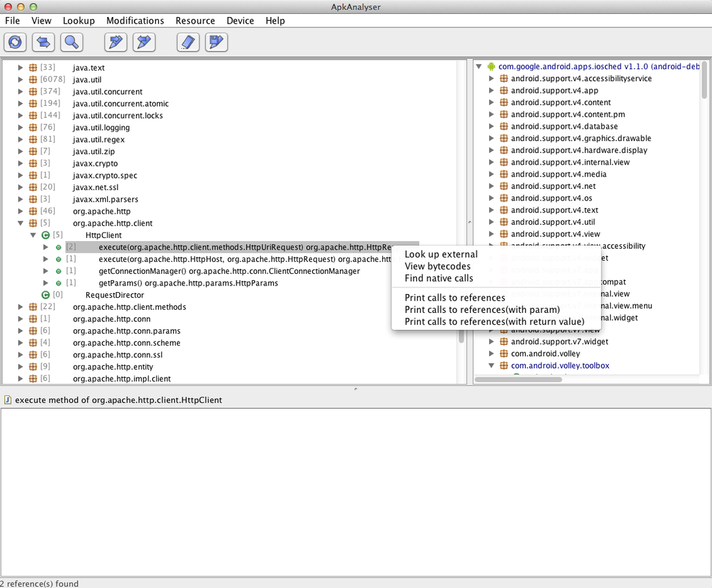This screenshot has height=588, width=712.
Task: Click the floppy disk with pencil icon
Action: click(216, 42)
